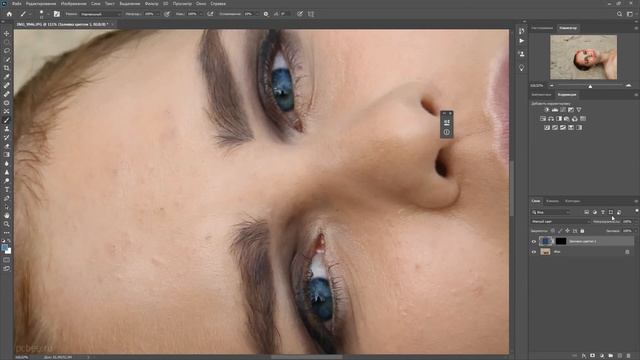
Task: Add Hue/Saturation adjustment icon
Action: pos(543,119)
